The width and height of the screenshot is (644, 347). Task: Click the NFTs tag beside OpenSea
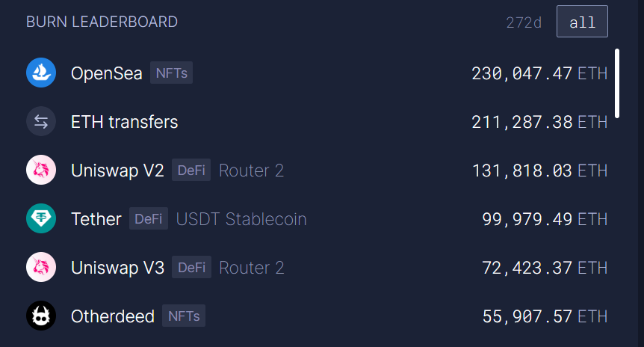(171, 73)
